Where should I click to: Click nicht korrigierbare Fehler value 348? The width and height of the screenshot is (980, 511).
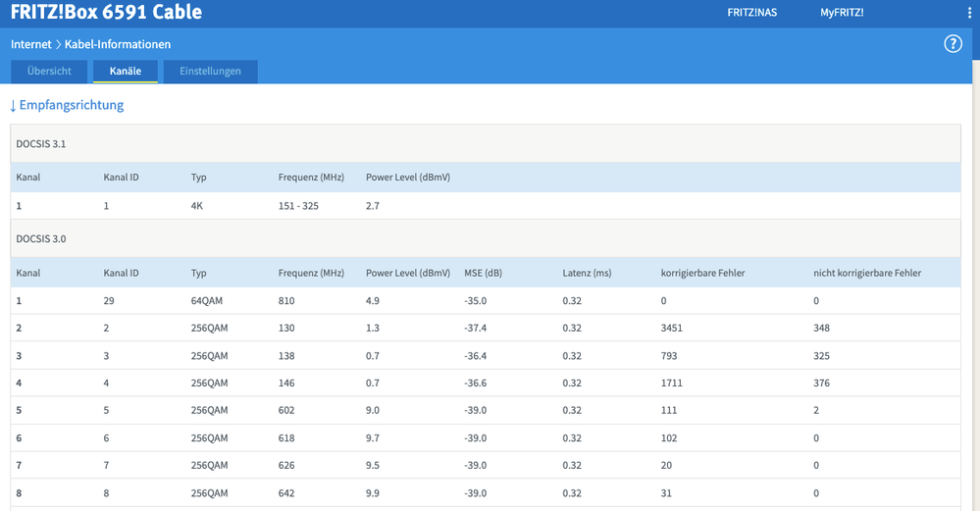point(821,328)
